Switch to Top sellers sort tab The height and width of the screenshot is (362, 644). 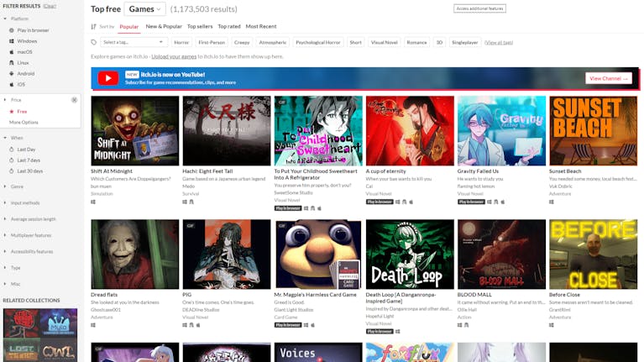coord(200,26)
